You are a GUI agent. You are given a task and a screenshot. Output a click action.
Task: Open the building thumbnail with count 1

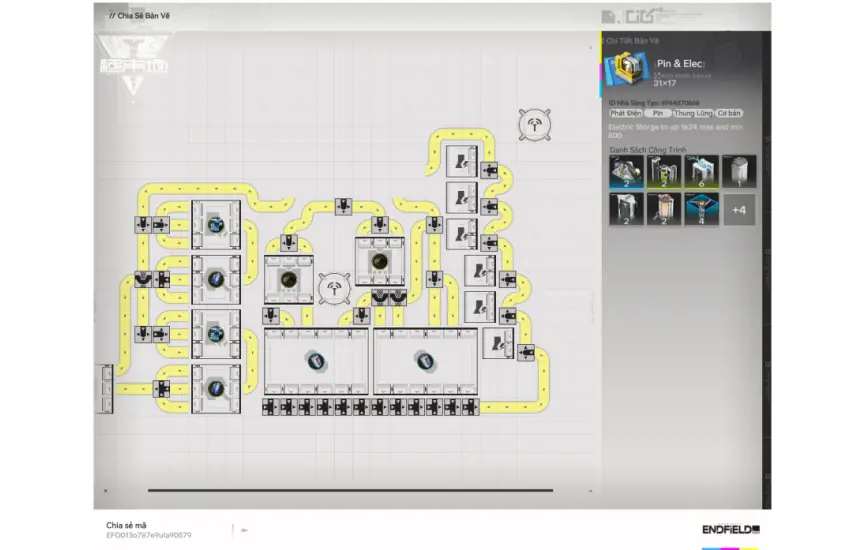tap(739, 172)
